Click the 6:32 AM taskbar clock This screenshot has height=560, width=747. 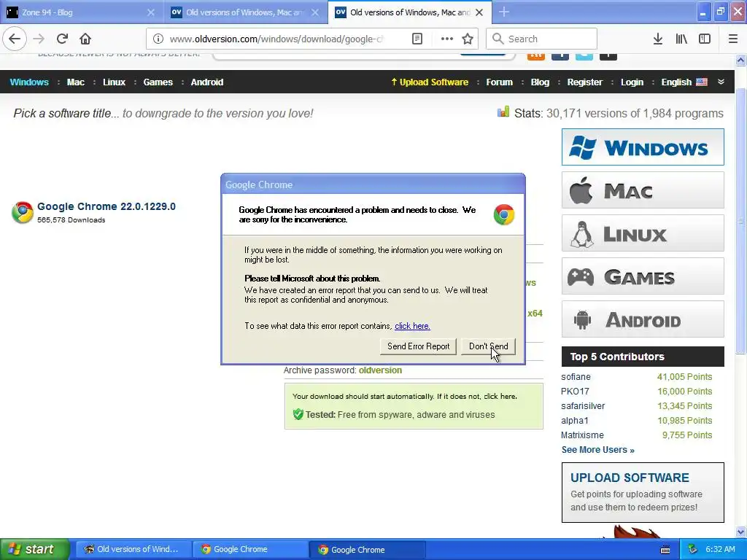point(720,549)
